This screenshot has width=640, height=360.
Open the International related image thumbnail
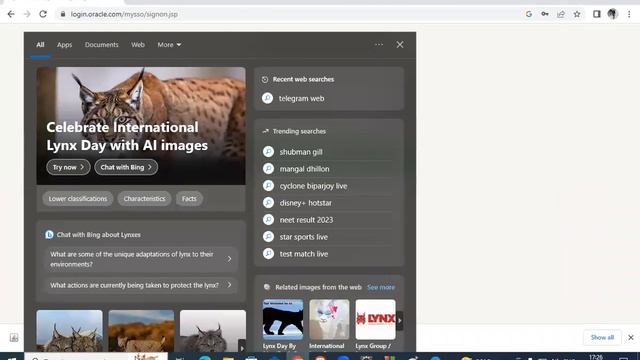pos(329,320)
